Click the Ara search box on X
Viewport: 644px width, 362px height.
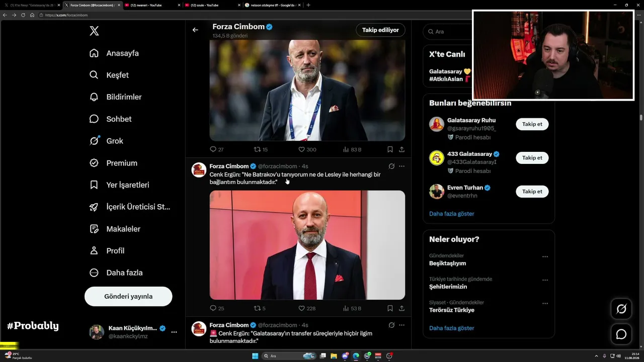tap(448, 32)
